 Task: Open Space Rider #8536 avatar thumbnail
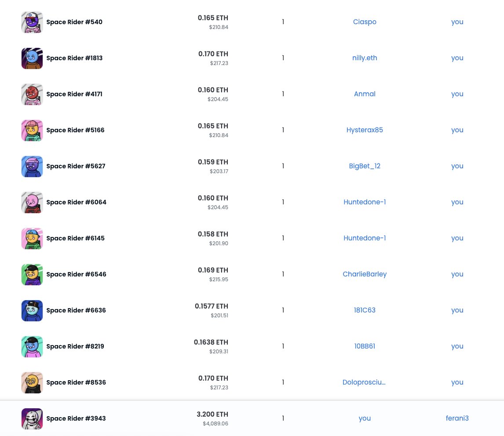pyautogui.click(x=32, y=382)
